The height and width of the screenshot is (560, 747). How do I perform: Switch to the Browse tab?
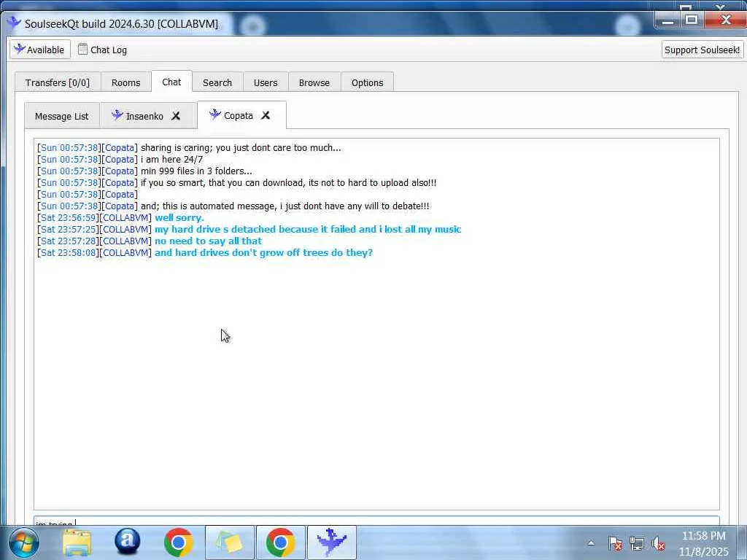point(314,82)
